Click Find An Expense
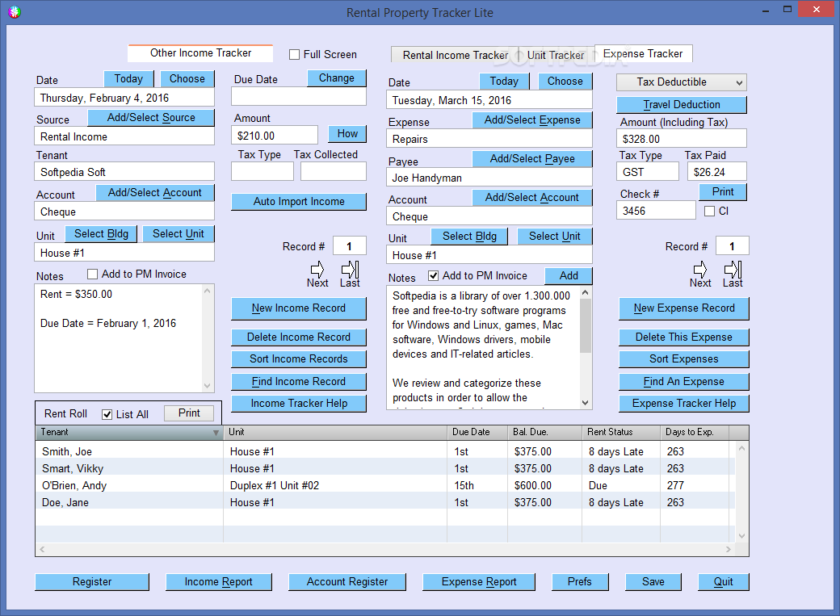The image size is (840, 616). pos(684,381)
